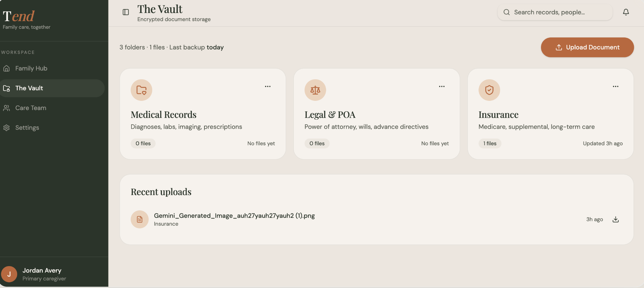
Task: Click the Upload Document button
Action: pyautogui.click(x=587, y=47)
